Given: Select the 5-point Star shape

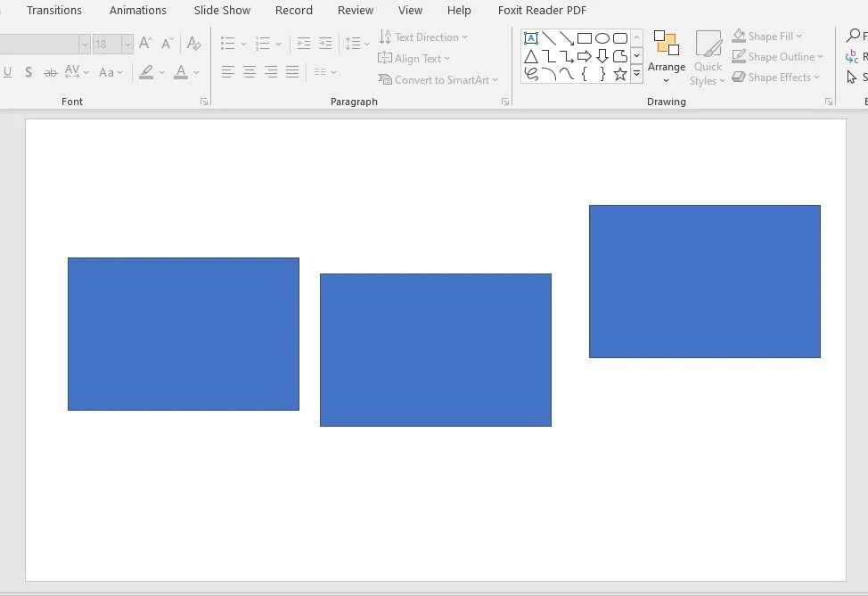Looking at the screenshot, I should [620, 73].
